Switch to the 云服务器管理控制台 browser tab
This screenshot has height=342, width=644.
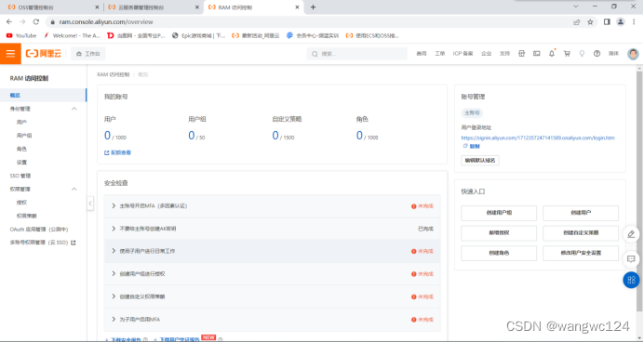click(x=153, y=7)
